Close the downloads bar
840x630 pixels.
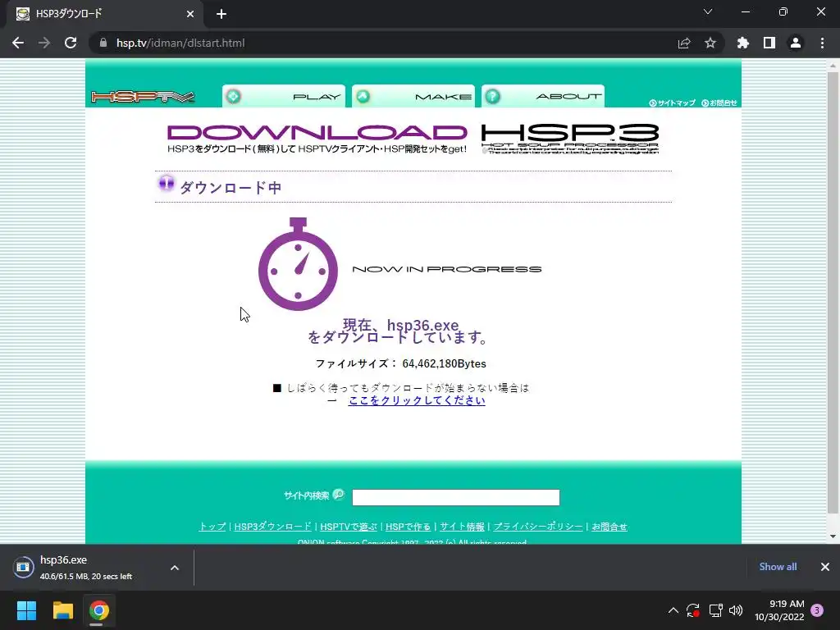[825, 567]
